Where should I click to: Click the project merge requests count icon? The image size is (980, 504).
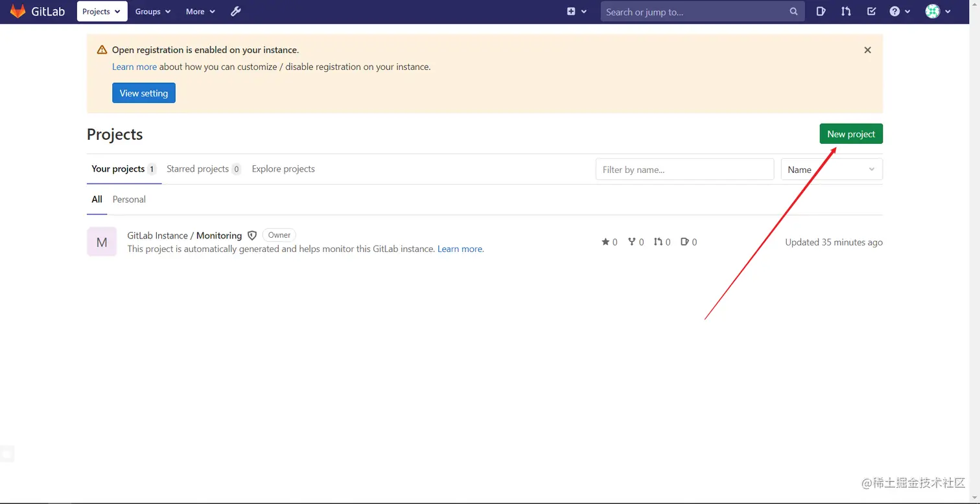tap(659, 242)
